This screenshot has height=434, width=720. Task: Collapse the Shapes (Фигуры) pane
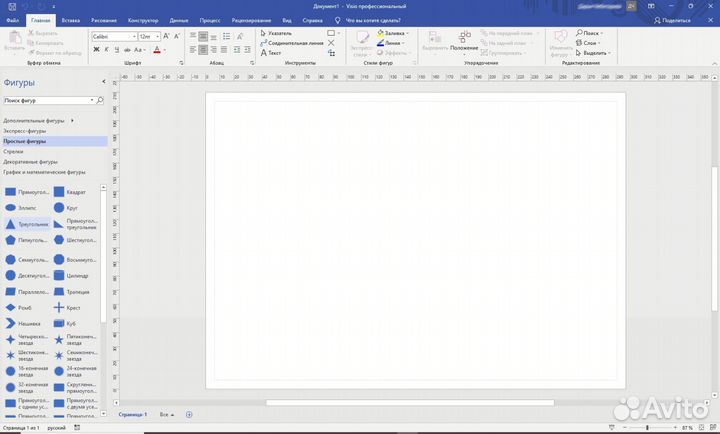(104, 81)
